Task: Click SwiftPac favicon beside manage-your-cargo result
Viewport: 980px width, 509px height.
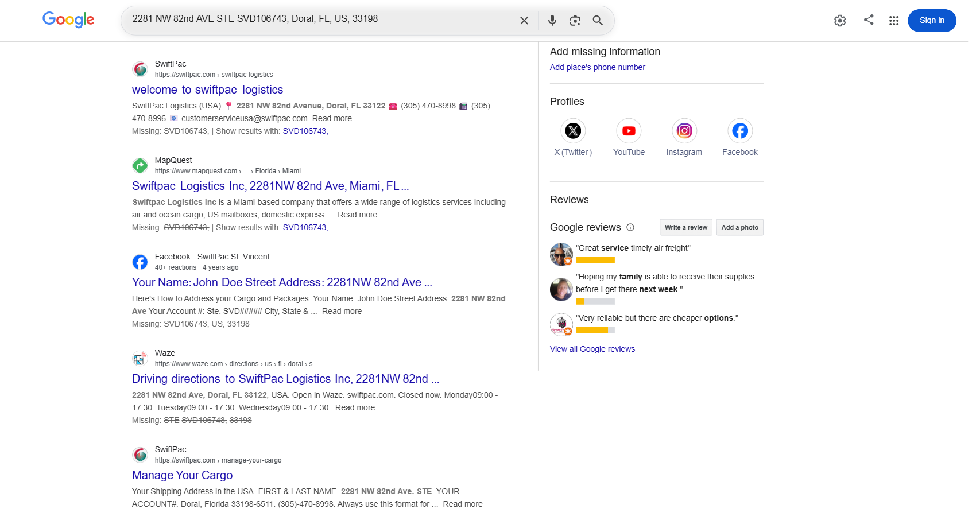Action: click(x=140, y=455)
